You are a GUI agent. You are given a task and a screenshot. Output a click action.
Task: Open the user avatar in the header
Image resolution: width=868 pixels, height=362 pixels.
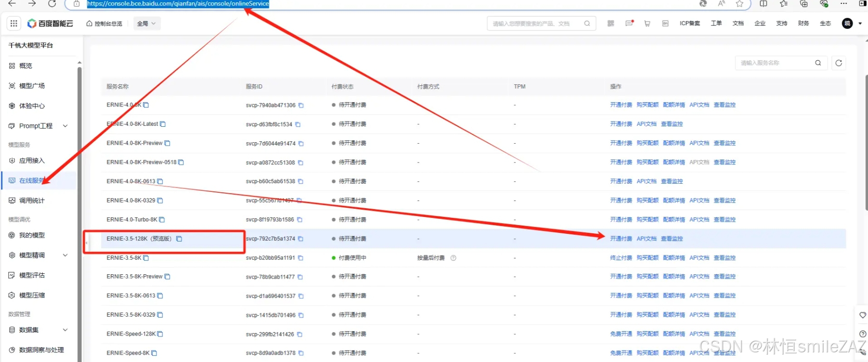[x=847, y=23]
